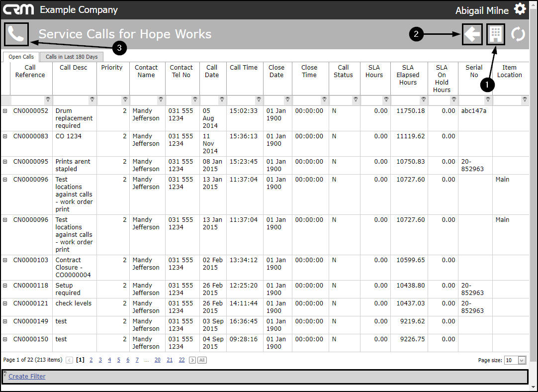538x392 pixels.
Task: Switch to Calls in Last 180 Days tab
Action: 72,57
